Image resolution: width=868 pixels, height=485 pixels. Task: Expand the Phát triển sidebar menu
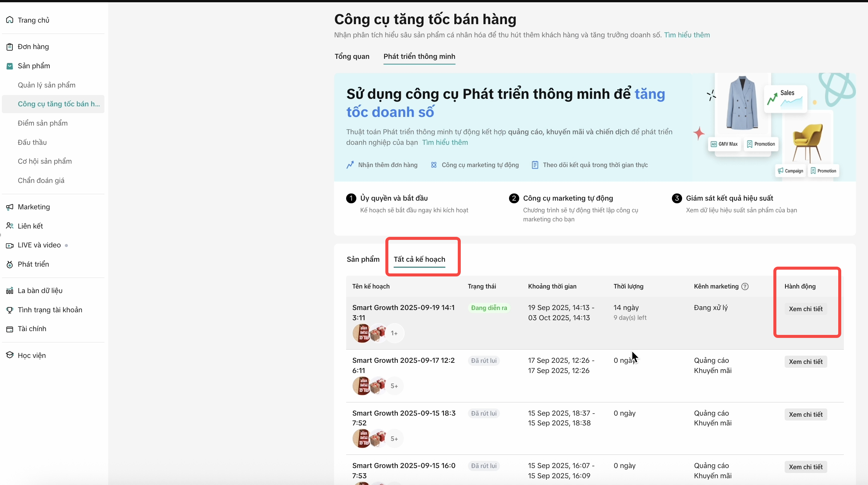click(33, 264)
